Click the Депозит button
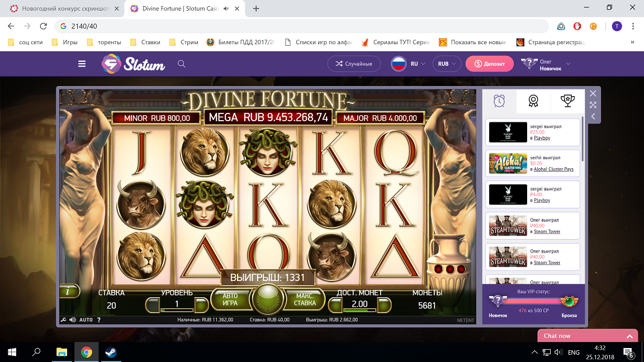 [x=489, y=64]
